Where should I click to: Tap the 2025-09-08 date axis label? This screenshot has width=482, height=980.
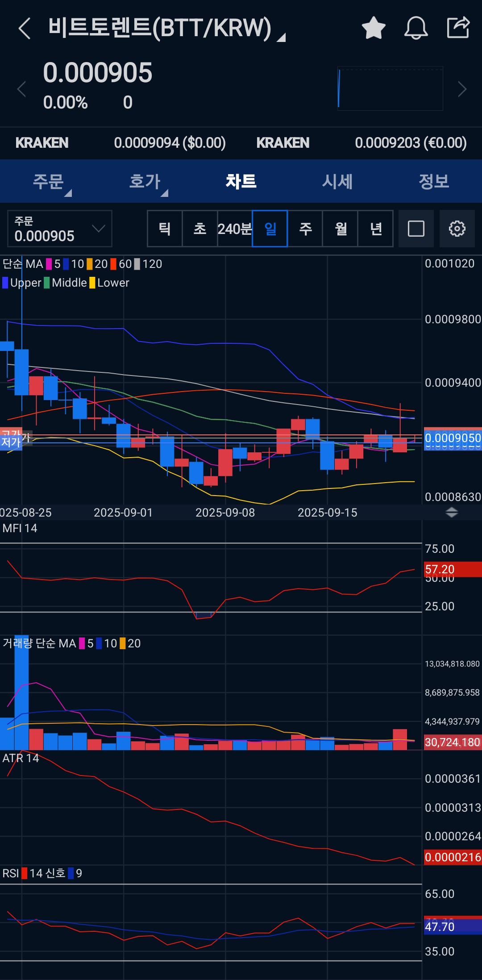click(x=225, y=513)
